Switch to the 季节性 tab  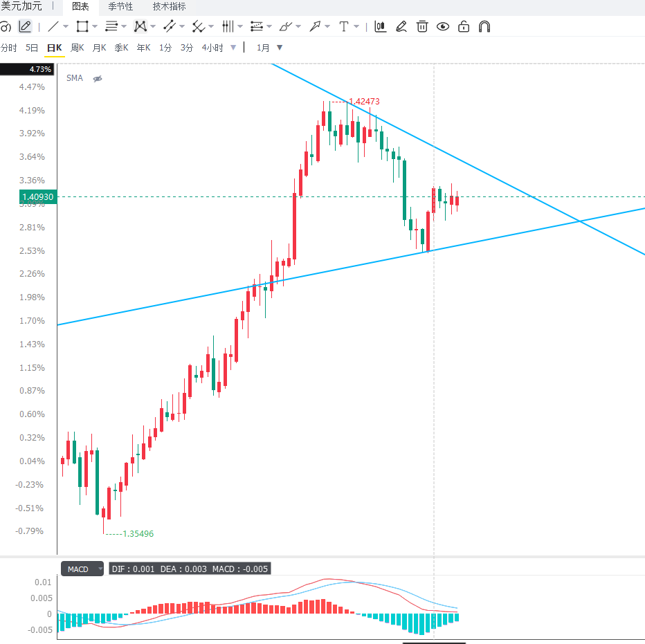[x=120, y=7]
